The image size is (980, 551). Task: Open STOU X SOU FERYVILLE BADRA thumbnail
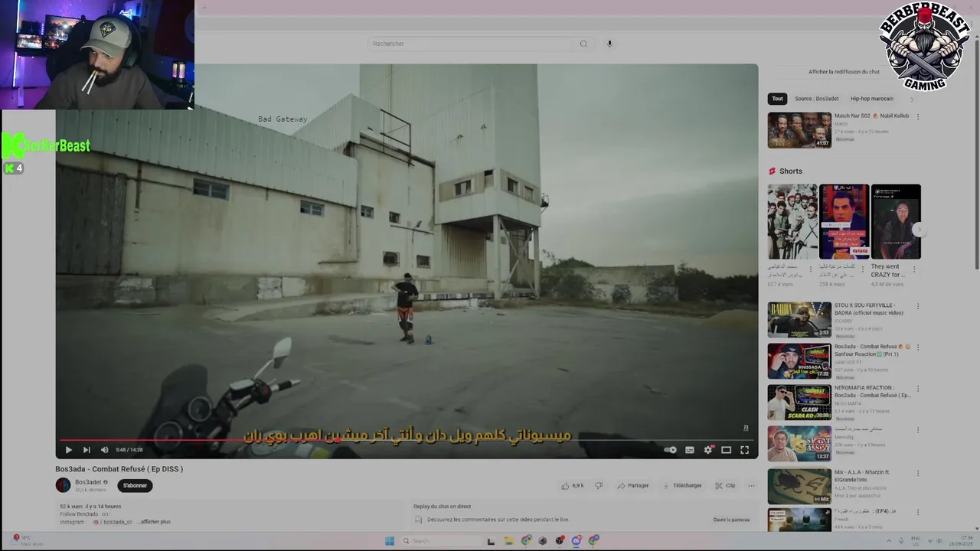pyautogui.click(x=799, y=320)
